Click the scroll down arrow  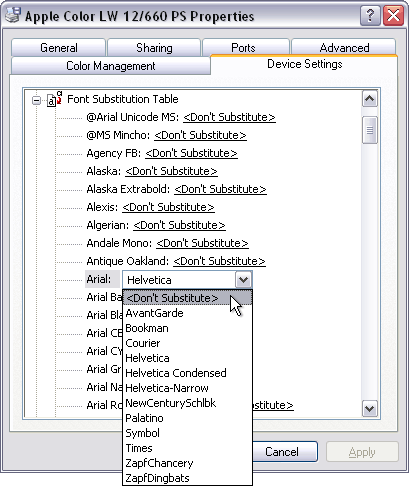pos(370,408)
